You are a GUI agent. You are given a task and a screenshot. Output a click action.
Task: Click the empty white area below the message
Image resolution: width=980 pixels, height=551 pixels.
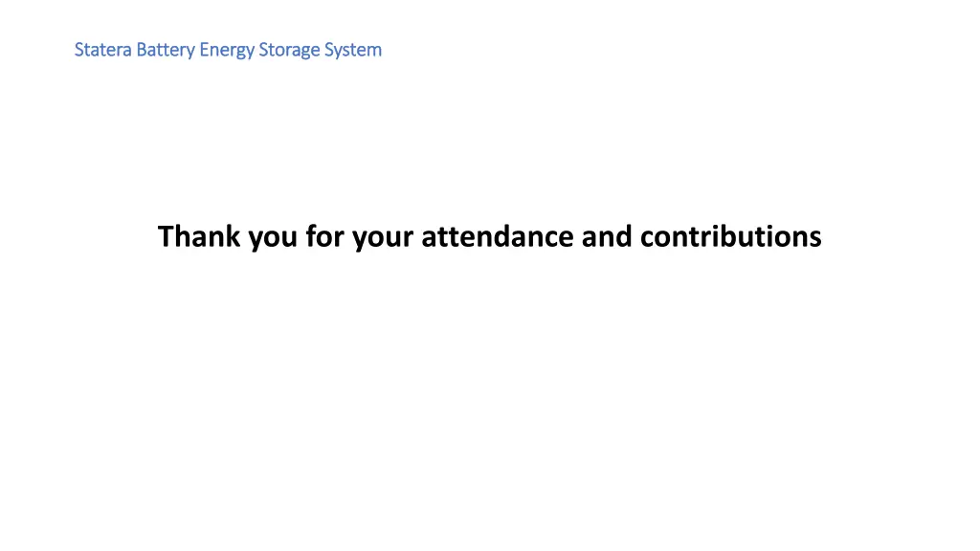489,400
